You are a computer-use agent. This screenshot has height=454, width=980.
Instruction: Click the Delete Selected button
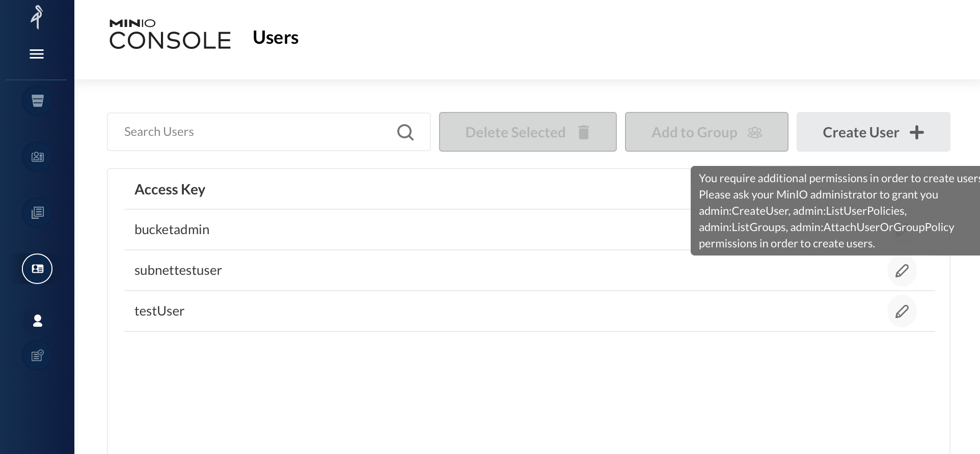[527, 132]
